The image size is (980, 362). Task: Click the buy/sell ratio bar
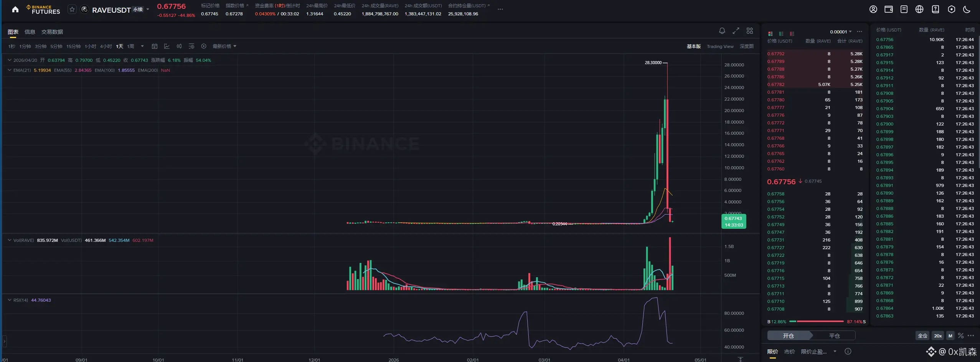(x=816, y=321)
